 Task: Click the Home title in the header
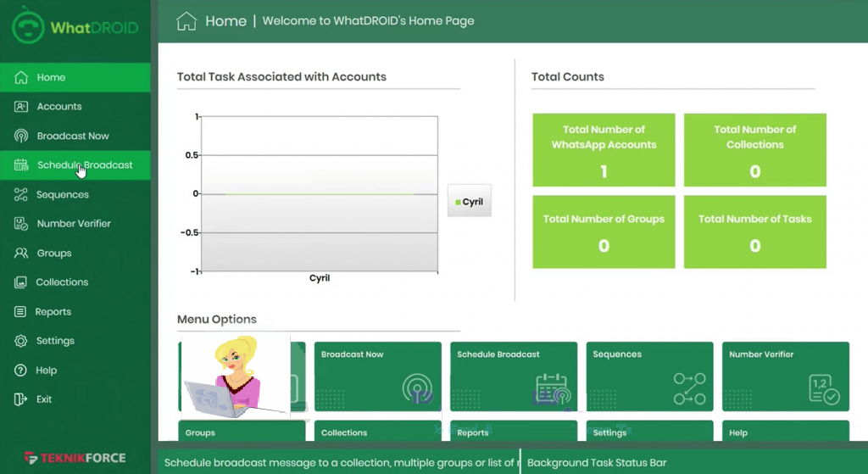225,21
